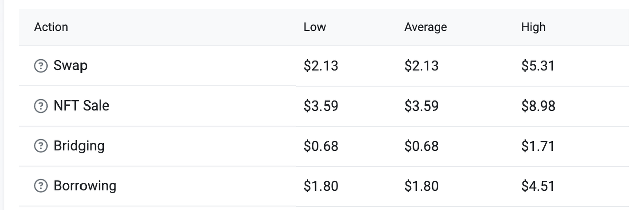
Task: Open the NFT Sale help tooltip icon
Action: tap(40, 106)
